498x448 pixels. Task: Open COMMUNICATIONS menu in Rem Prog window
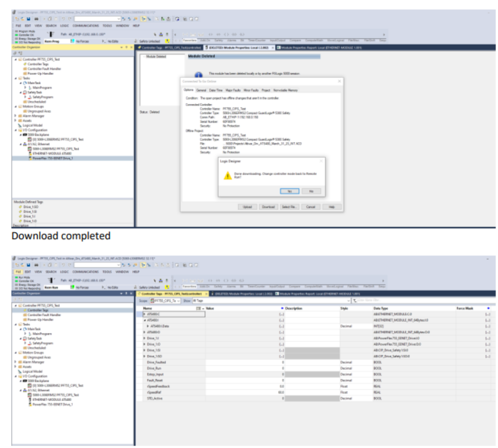pos(86,26)
